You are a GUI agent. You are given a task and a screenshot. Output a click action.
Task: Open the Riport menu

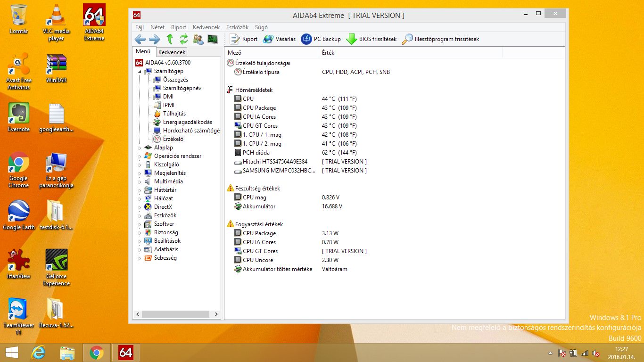coord(179,27)
